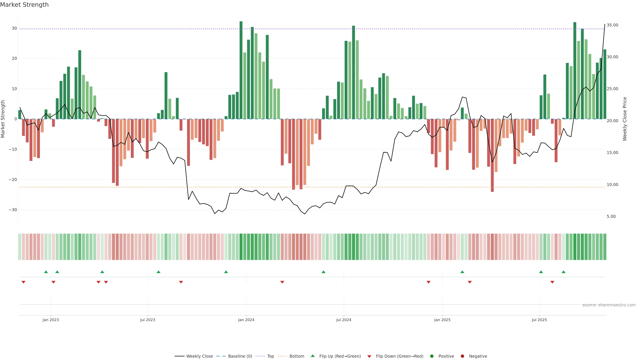644x362 pixels.
Task: Click the Jul 2025 x-axis label
Action: click(539, 320)
